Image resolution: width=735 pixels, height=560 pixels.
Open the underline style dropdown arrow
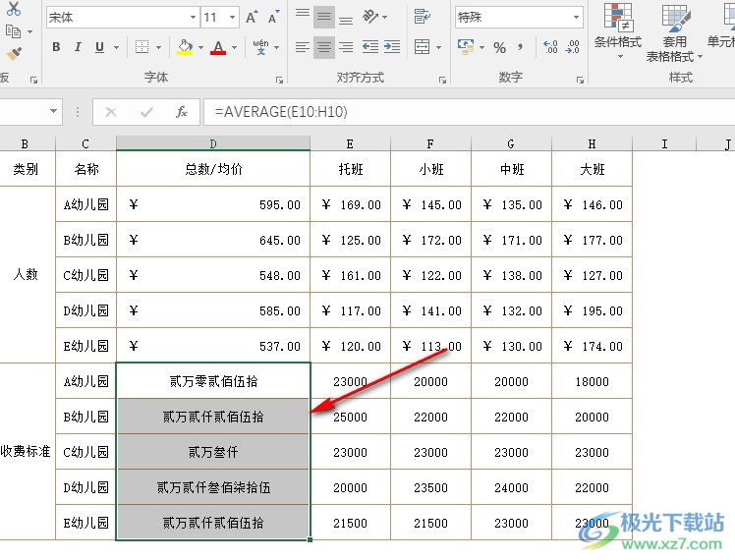[x=116, y=47]
